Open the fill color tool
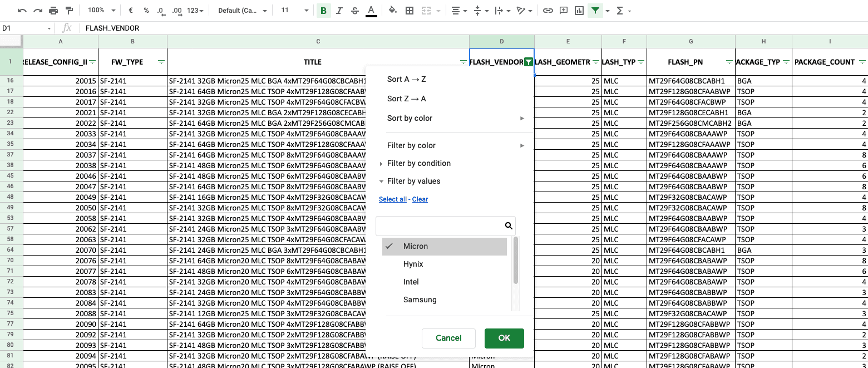The image size is (868, 368). coord(393,10)
